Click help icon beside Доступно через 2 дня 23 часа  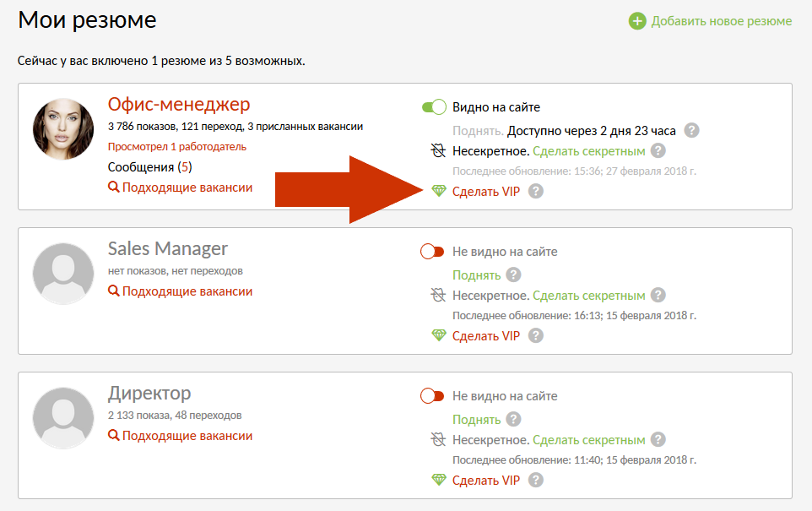click(692, 130)
